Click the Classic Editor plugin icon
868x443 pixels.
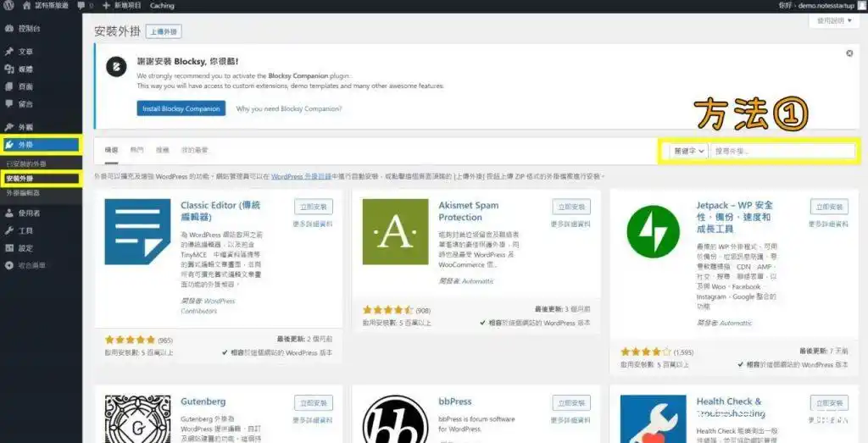137,232
